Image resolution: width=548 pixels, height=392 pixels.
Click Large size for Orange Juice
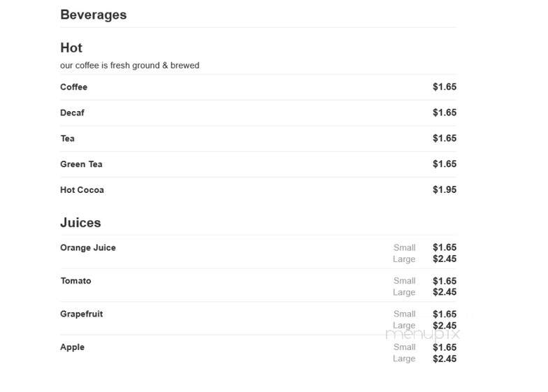[404, 259]
